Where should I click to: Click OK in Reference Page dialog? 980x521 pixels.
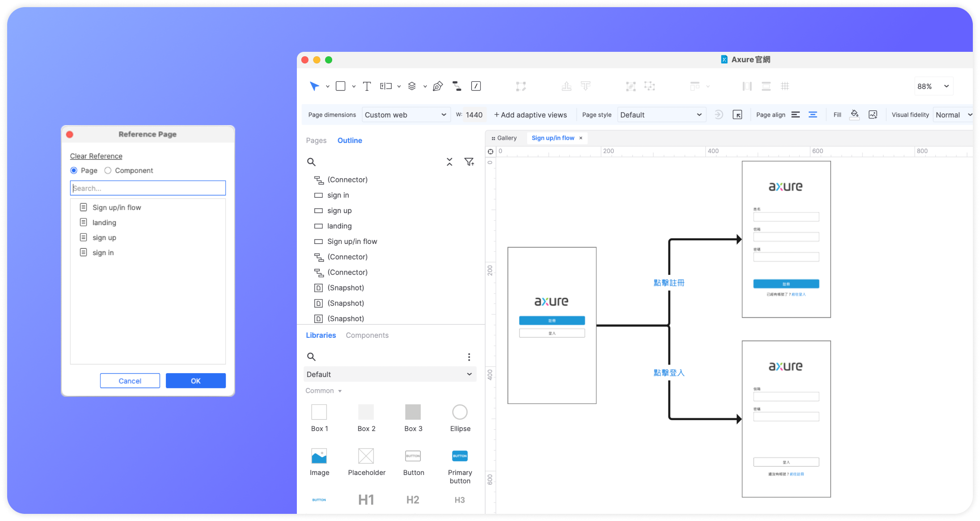coord(196,381)
